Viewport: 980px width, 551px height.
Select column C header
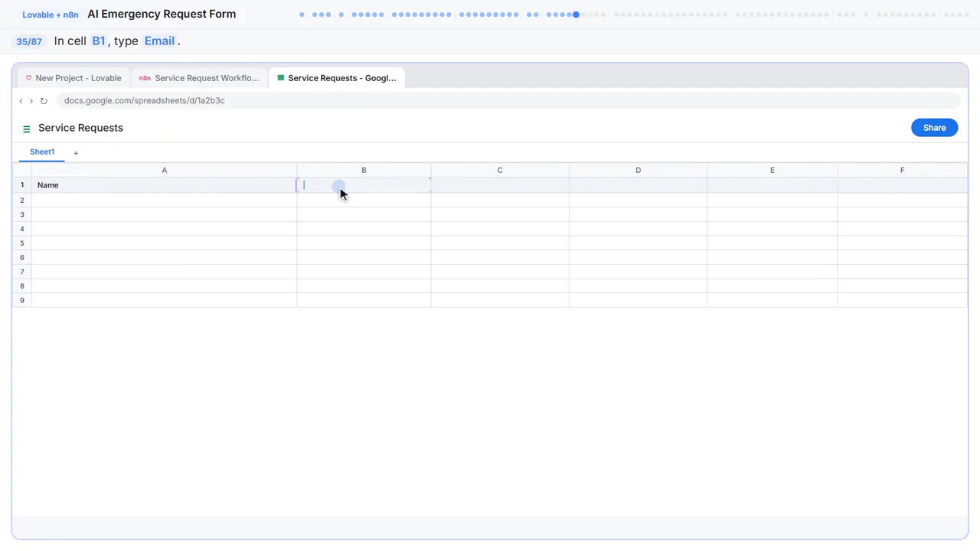pos(500,170)
